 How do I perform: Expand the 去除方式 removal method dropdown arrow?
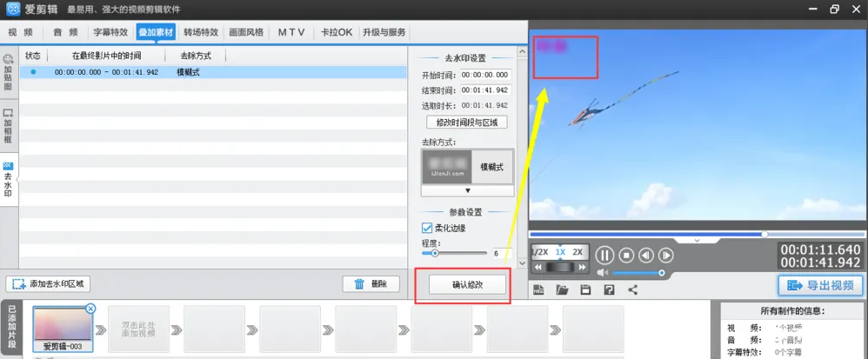pyautogui.click(x=467, y=190)
